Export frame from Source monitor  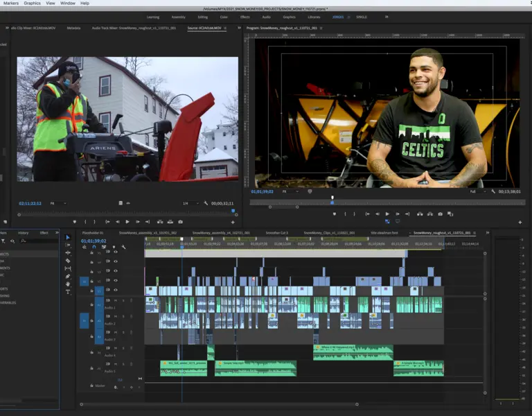(x=181, y=222)
